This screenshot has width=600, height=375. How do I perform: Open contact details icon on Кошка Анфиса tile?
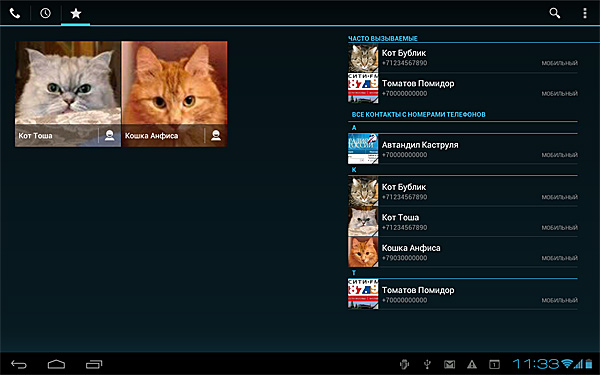click(x=216, y=135)
